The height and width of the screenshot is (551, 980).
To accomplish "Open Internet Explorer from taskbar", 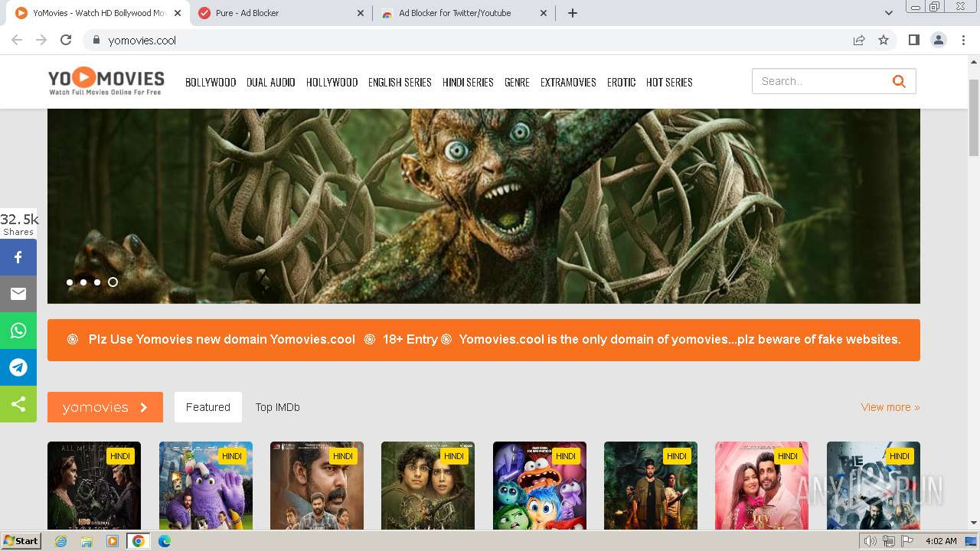I will point(61,541).
